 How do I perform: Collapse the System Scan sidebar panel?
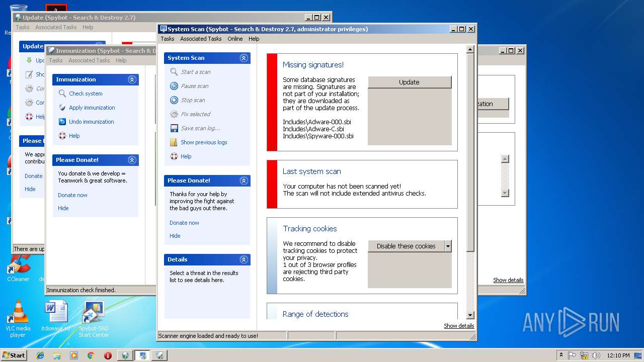(x=244, y=58)
